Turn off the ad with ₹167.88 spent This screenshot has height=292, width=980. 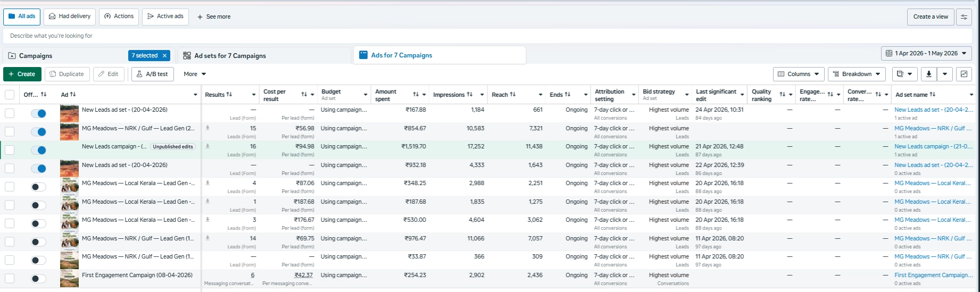[38, 113]
